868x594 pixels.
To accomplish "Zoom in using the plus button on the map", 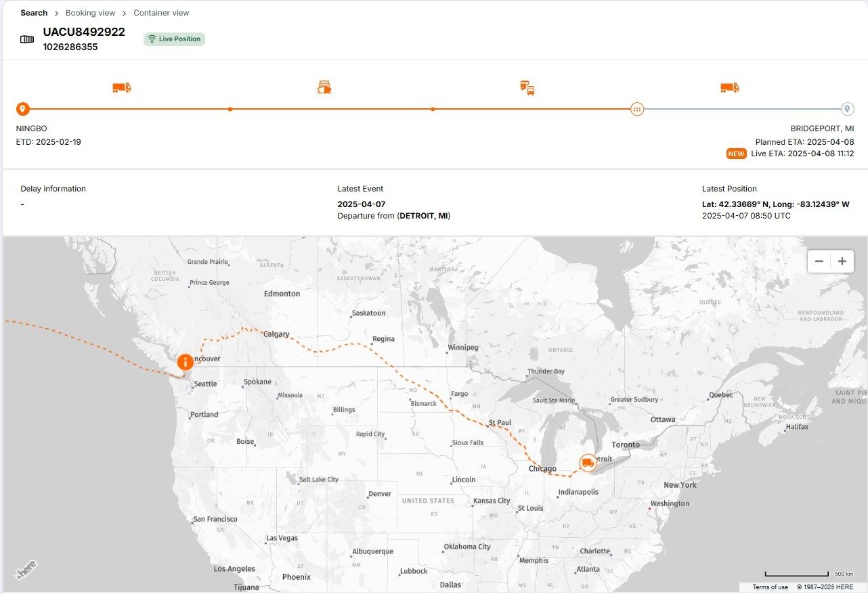I will click(x=842, y=260).
